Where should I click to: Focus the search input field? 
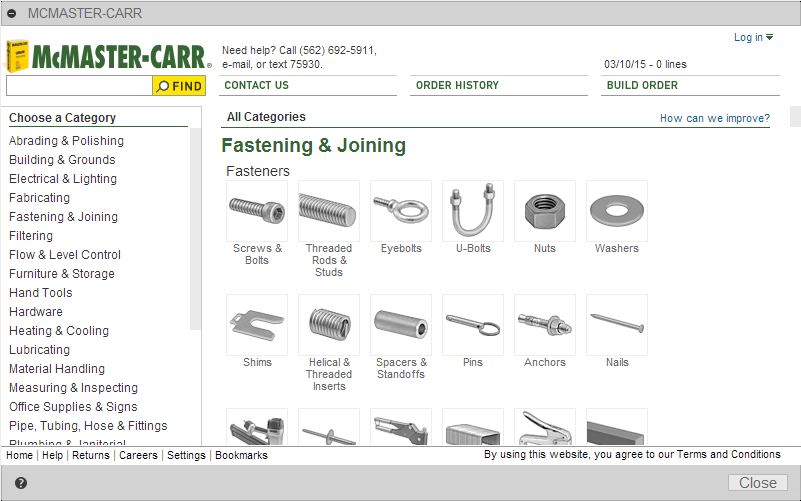tap(79, 86)
